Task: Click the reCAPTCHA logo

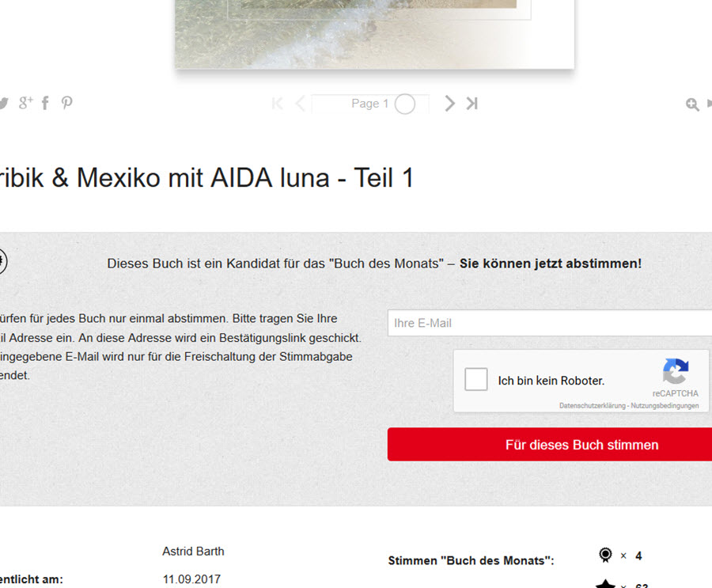Action: click(x=676, y=371)
